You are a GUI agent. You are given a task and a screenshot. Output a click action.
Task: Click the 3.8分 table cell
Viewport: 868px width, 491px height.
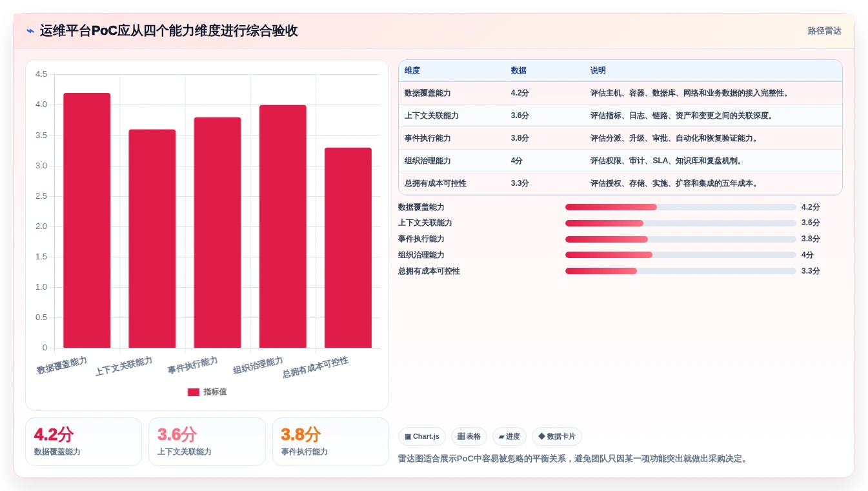pos(520,138)
